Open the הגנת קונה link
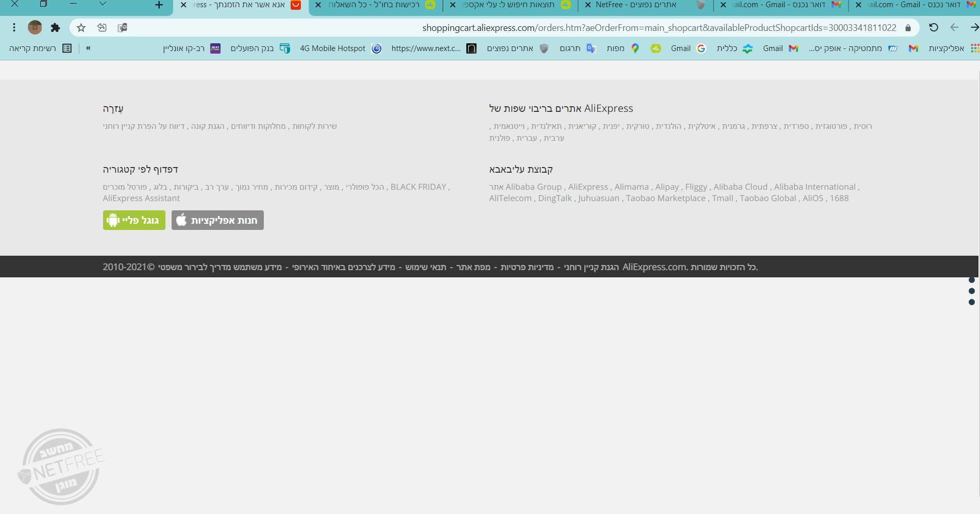This screenshot has width=980, height=514. click(x=208, y=126)
